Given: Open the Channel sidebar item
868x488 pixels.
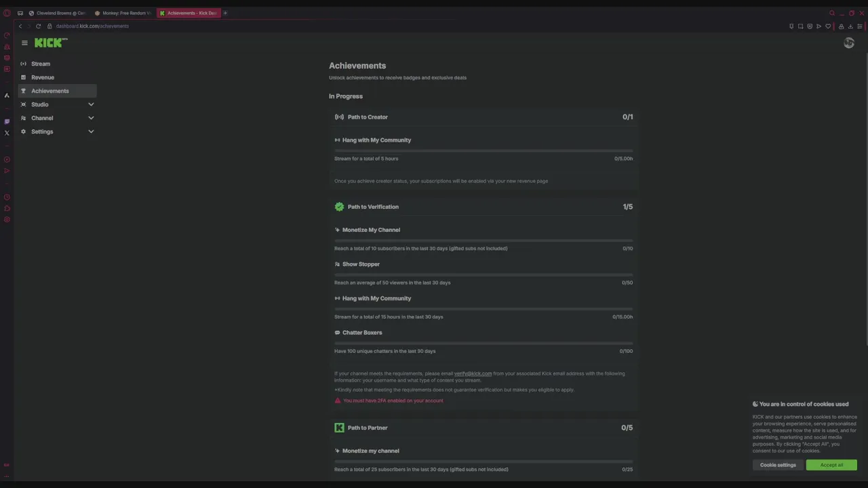Looking at the screenshot, I should click(57, 118).
